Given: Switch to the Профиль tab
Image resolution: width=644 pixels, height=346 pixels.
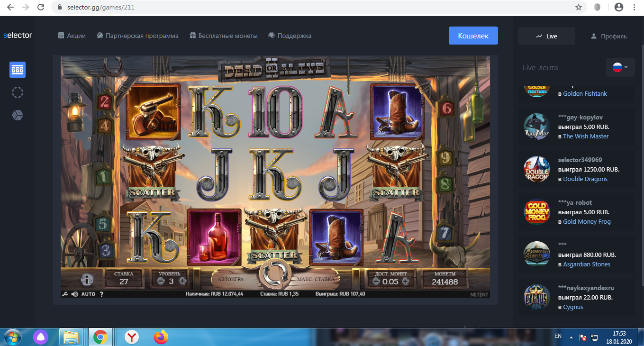Looking at the screenshot, I should (x=608, y=36).
